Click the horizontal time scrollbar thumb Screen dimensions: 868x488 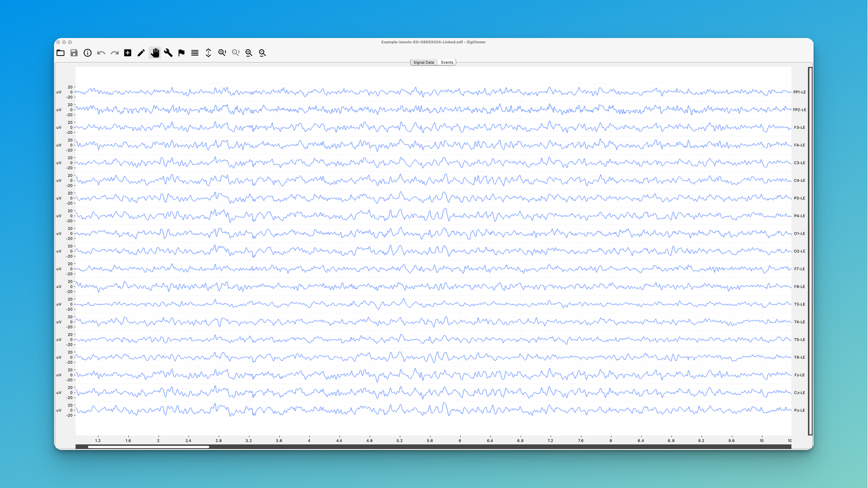[148, 447]
